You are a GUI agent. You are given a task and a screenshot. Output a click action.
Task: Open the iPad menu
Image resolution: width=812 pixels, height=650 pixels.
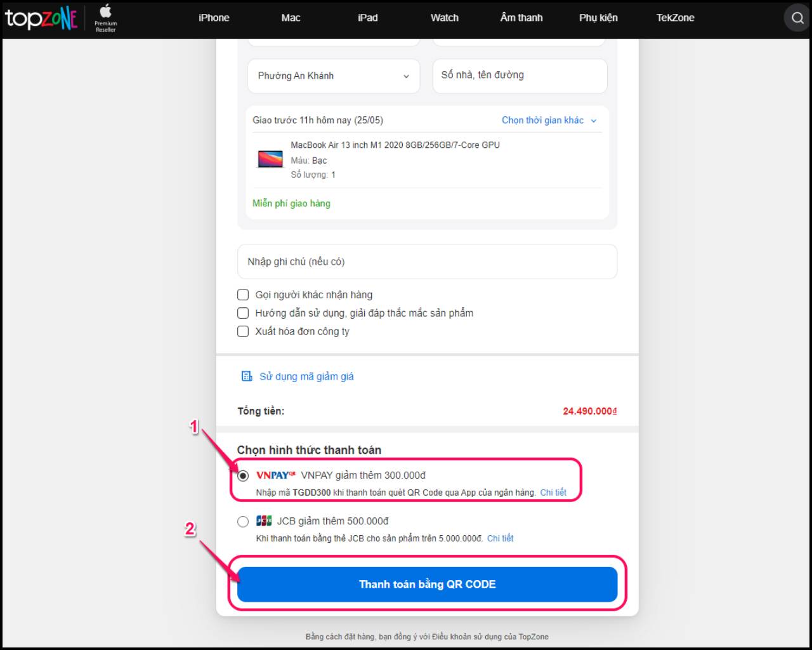click(368, 18)
